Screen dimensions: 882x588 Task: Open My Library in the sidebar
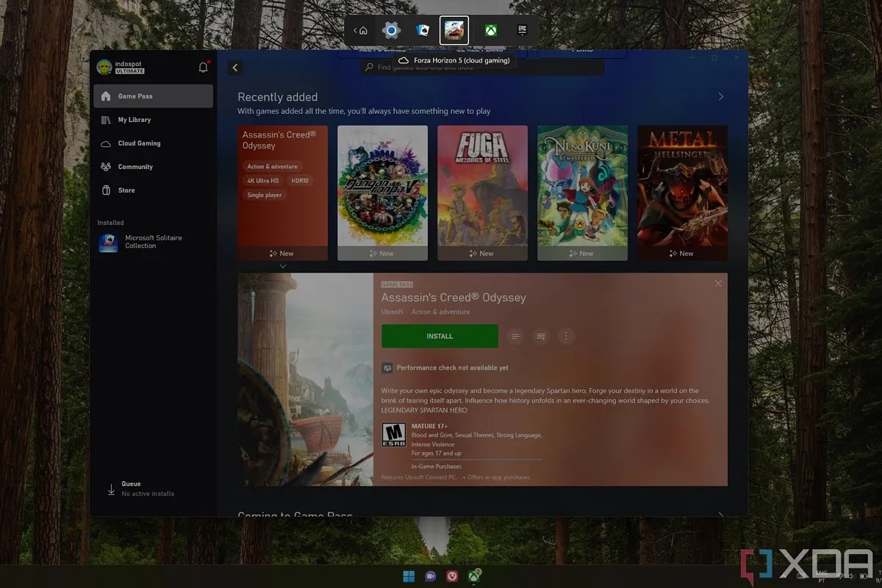pos(154,120)
